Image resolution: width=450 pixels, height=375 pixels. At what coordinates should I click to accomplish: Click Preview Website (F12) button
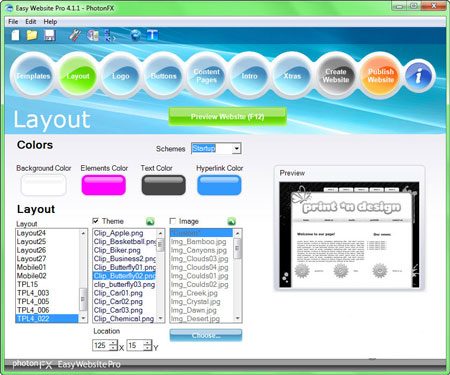pos(227,117)
